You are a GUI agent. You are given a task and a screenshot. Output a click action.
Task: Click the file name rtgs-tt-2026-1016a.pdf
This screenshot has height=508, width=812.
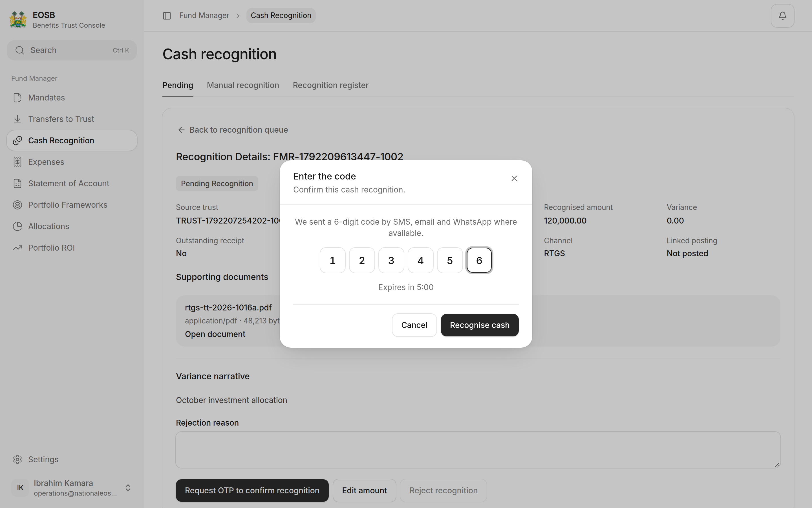(x=228, y=308)
